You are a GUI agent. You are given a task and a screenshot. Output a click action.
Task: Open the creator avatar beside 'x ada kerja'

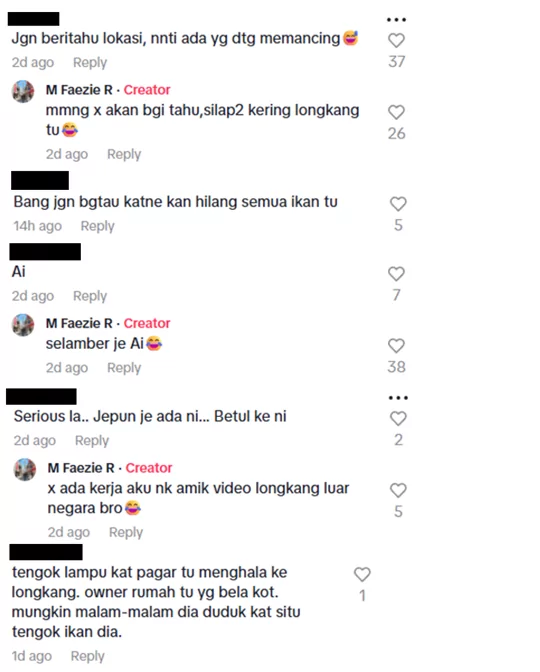[25, 469]
